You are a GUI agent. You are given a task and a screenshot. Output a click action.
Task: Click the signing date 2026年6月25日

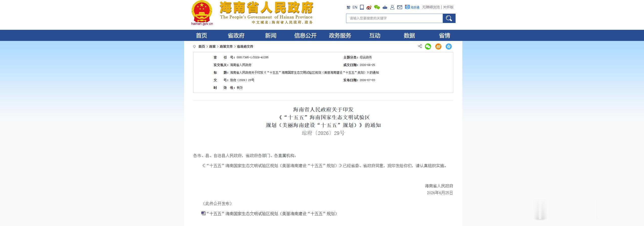(440, 193)
